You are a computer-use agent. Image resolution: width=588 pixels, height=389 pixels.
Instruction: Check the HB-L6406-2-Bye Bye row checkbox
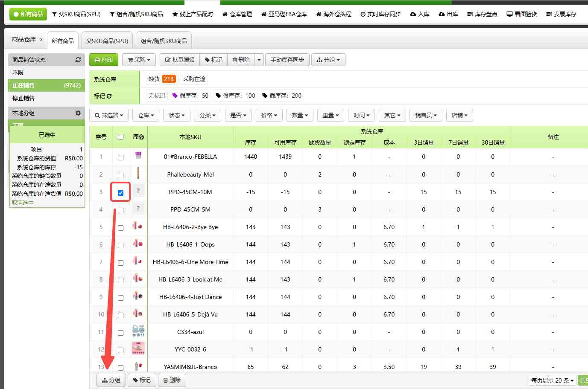(x=120, y=228)
